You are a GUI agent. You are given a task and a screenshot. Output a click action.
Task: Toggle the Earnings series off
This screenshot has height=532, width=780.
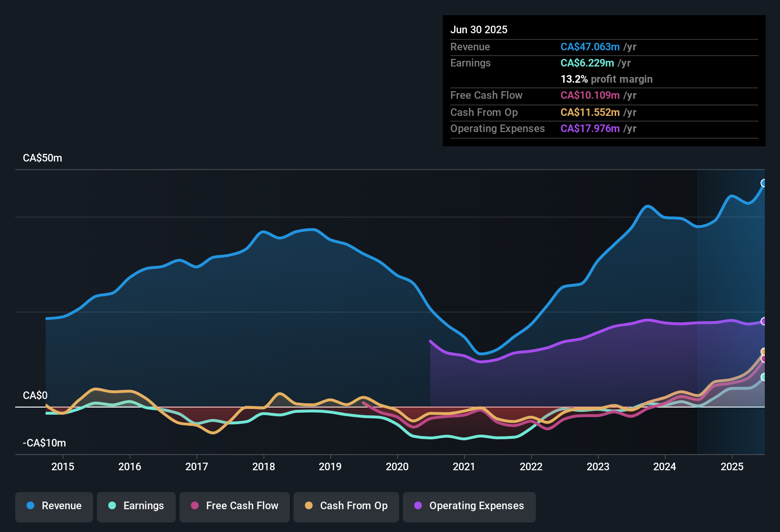click(x=136, y=506)
